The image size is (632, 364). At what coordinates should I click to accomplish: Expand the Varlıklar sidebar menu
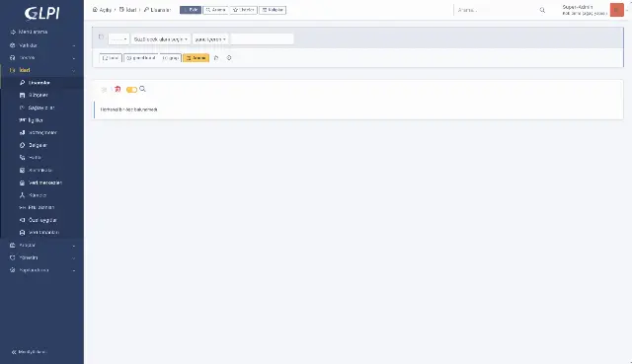pos(41,45)
